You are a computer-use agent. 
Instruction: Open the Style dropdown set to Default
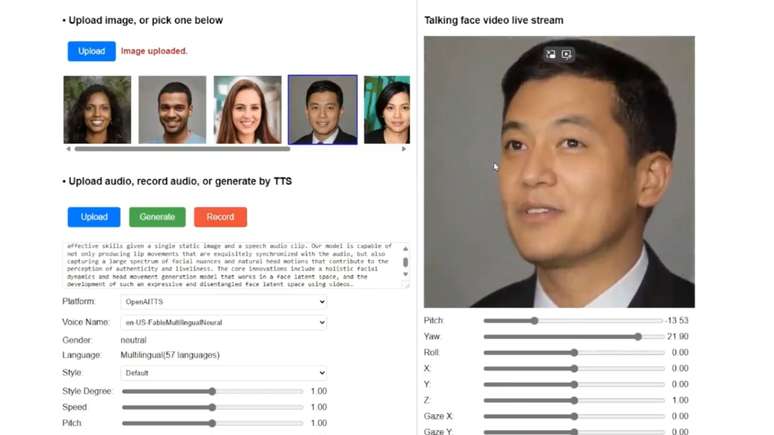(224, 373)
